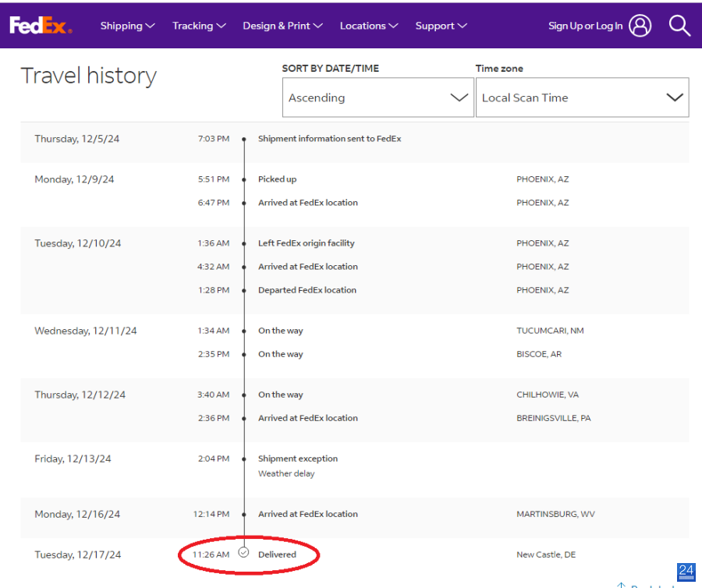
Task: Click the 'Weather delay' note
Action: click(x=286, y=473)
